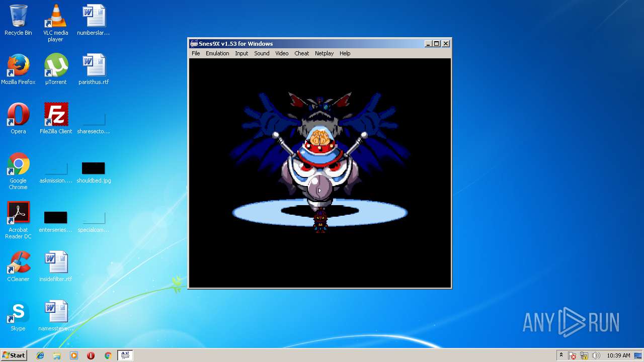The image size is (644, 362).
Task: Open the media player taskbar icon
Action: [74, 355]
